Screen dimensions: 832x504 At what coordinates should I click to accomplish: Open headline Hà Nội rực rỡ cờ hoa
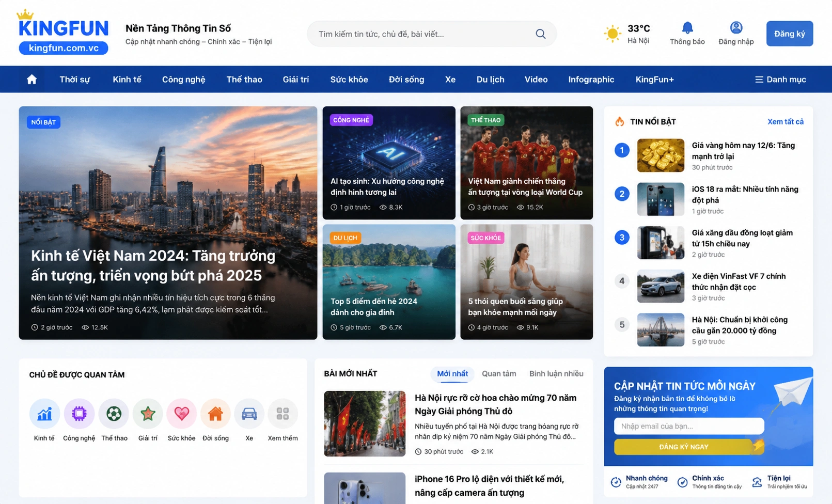(495, 404)
